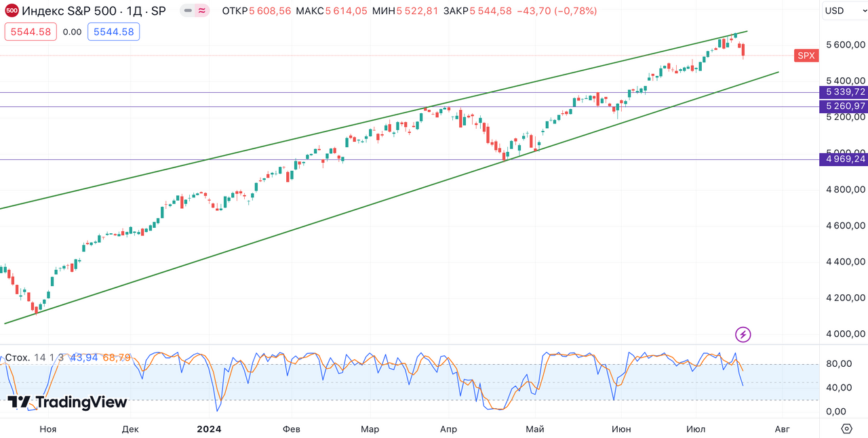This screenshot has height=438, width=868.
Task: Open chart settings hexagon gear icon
Action: click(x=846, y=429)
